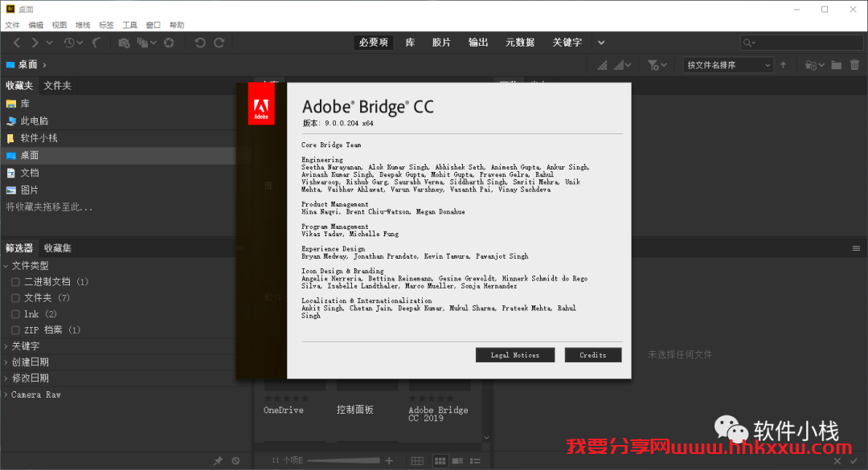This screenshot has width=868, height=470.
Task: Expand the 创建日期 filter group
Action: coord(6,362)
